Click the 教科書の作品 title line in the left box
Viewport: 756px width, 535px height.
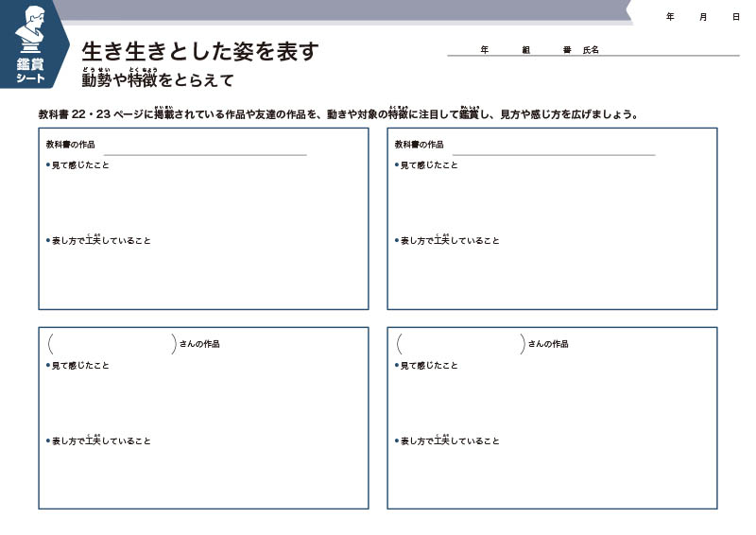tap(205, 147)
